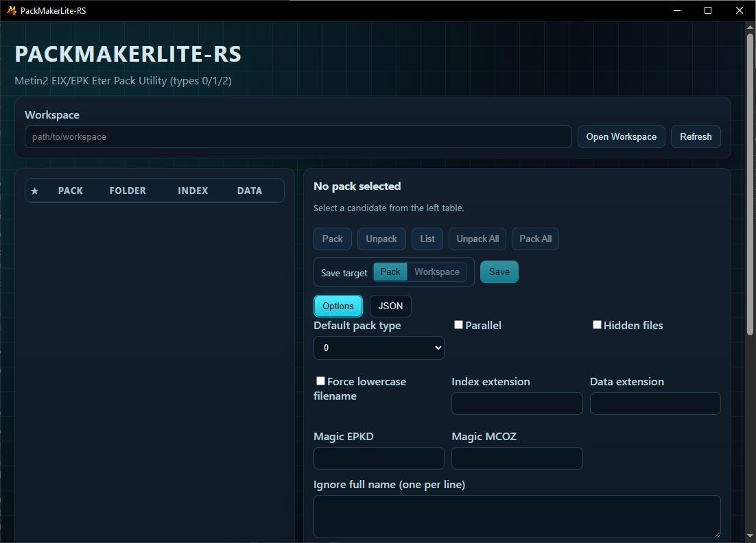Click inside the Ignore full name text area
This screenshot has height=543, width=756.
click(x=517, y=516)
